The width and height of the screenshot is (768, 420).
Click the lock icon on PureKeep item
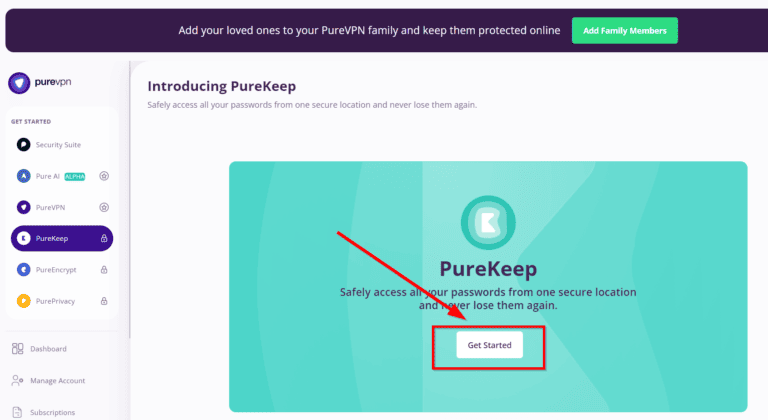pos(104,238)
